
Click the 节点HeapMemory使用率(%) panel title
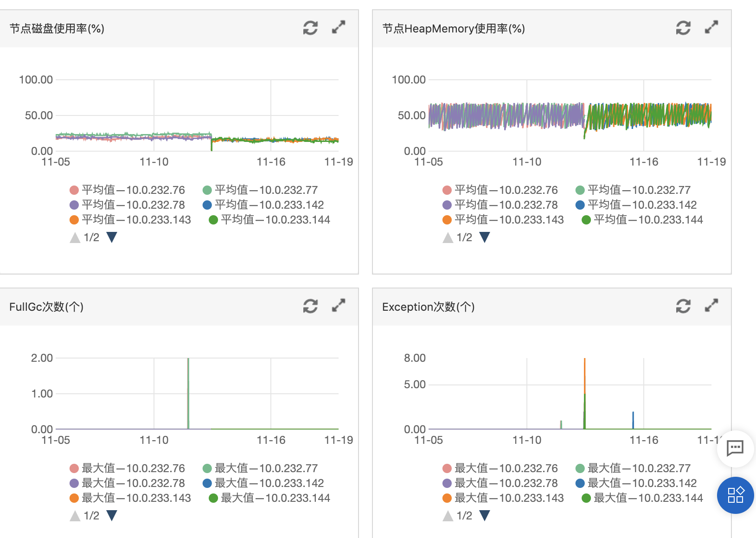454,29
